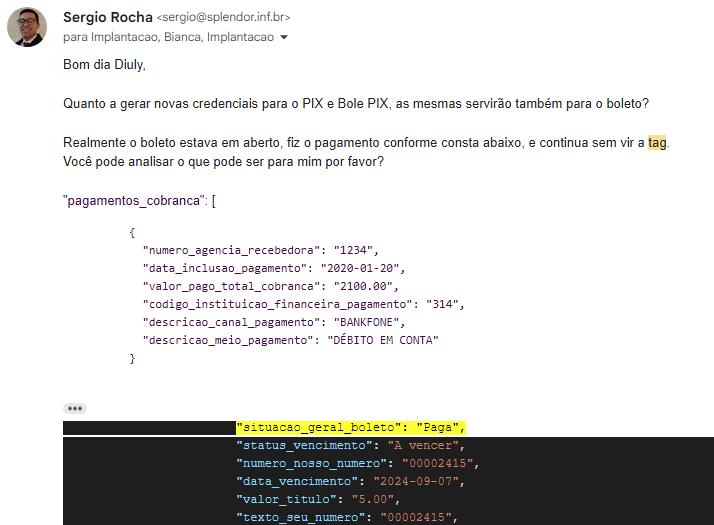
Task: Click the sender name Sergio Rocha
Action: pyautogui.click(x=107, y=17)
